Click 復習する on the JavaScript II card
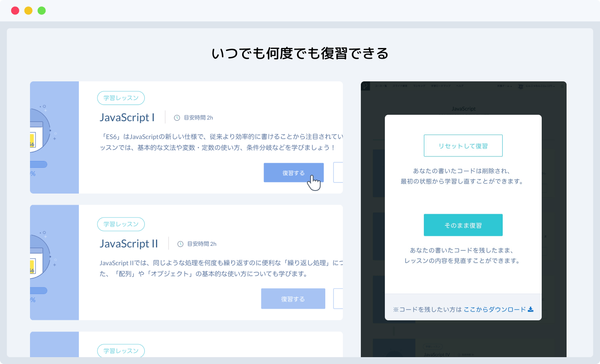Image resolution: width=600 pixels, height=364 pixels. tap(293, 298)
